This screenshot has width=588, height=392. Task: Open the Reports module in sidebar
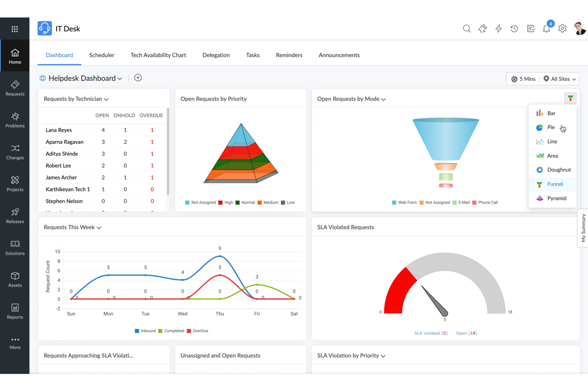[x=15, y=311]
